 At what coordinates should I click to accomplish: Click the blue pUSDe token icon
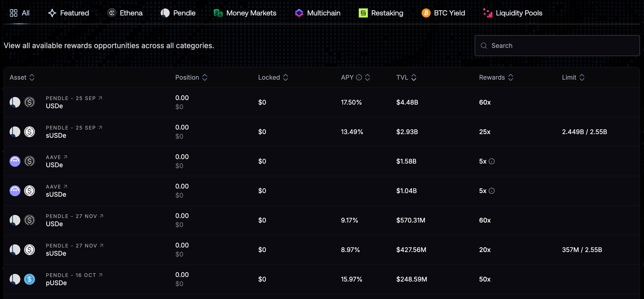30,279
